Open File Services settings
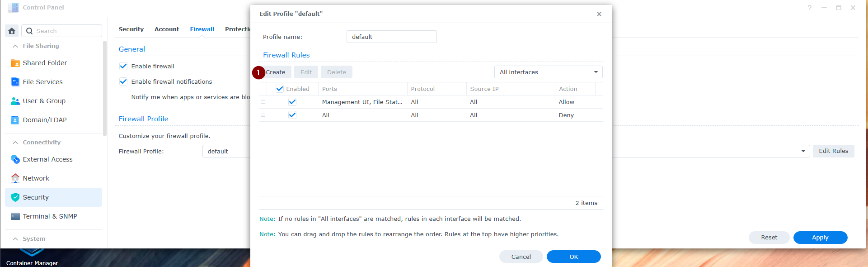868x267 pixels. coord(42,82)
